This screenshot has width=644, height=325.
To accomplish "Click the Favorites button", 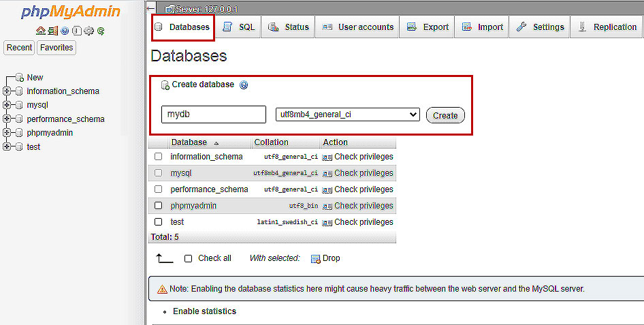I will click(x=57, y=48).
